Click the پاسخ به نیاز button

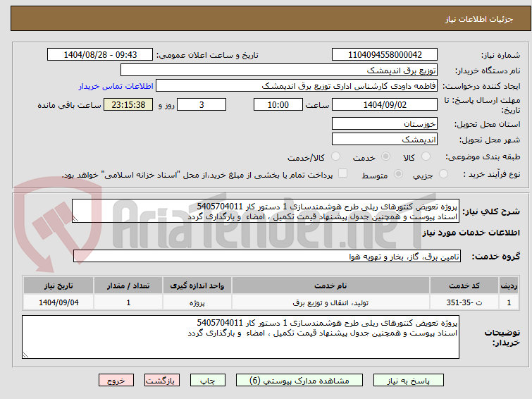coord(408,381)
